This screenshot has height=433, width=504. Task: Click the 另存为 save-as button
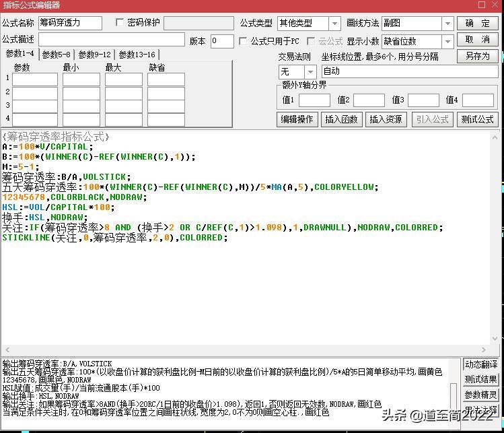point(477,57)
